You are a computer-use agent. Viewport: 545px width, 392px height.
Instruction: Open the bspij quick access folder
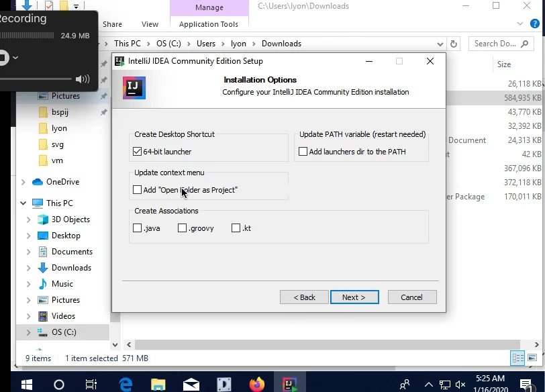tap(60, 112)
